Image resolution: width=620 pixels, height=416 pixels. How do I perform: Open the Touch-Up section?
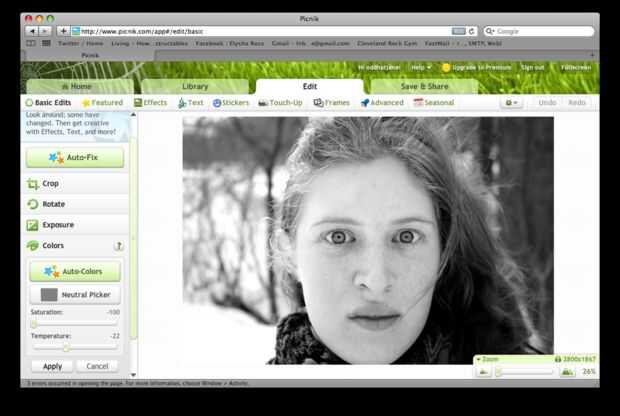[280, 103]
